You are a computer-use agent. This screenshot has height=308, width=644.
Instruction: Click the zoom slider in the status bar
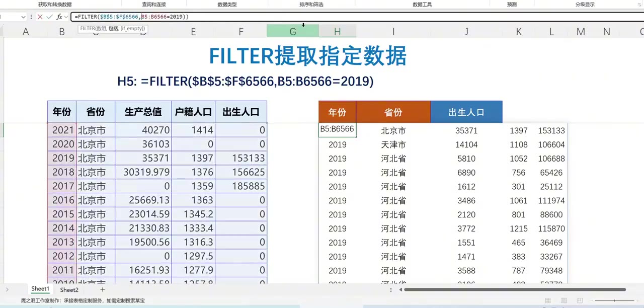(614, 300)
